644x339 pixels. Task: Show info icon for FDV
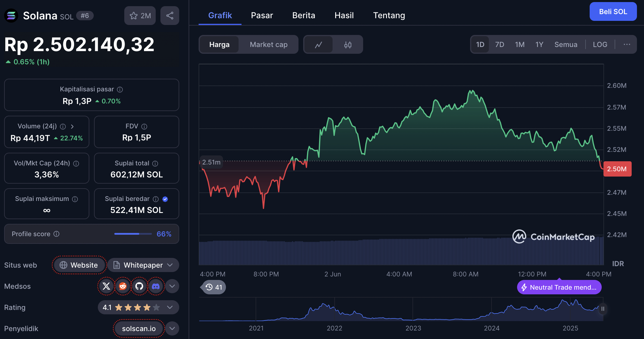(144, 126)
